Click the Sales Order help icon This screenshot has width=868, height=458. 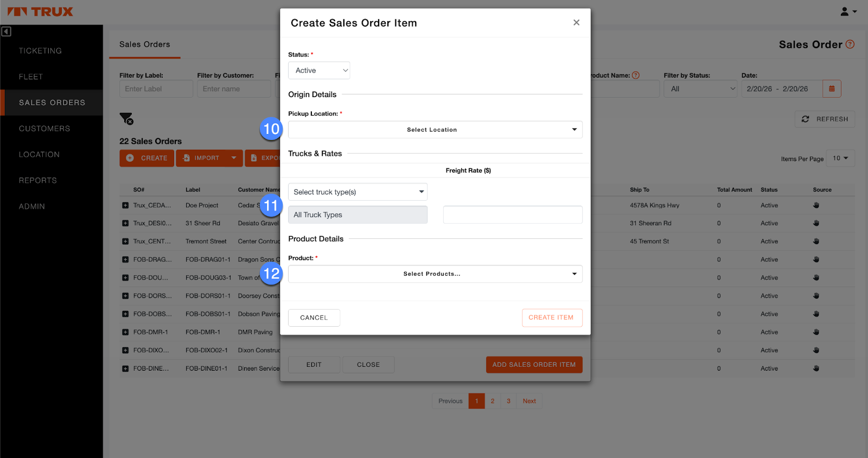[x=850, y=44]
